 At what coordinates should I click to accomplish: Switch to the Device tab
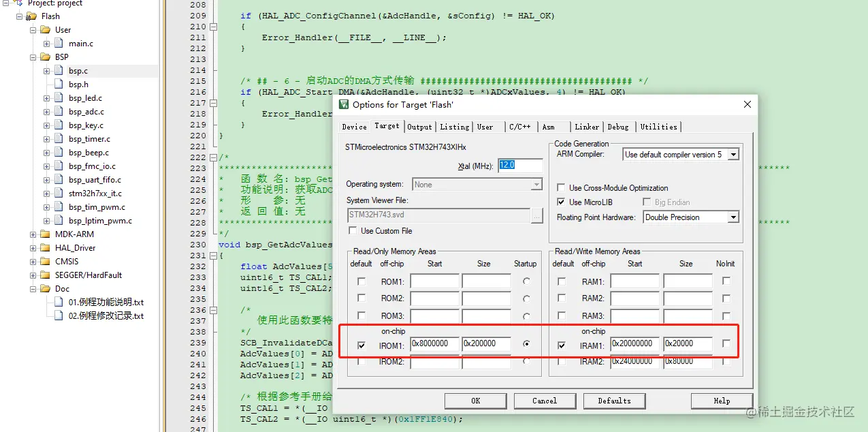click(x=354, y=127)
